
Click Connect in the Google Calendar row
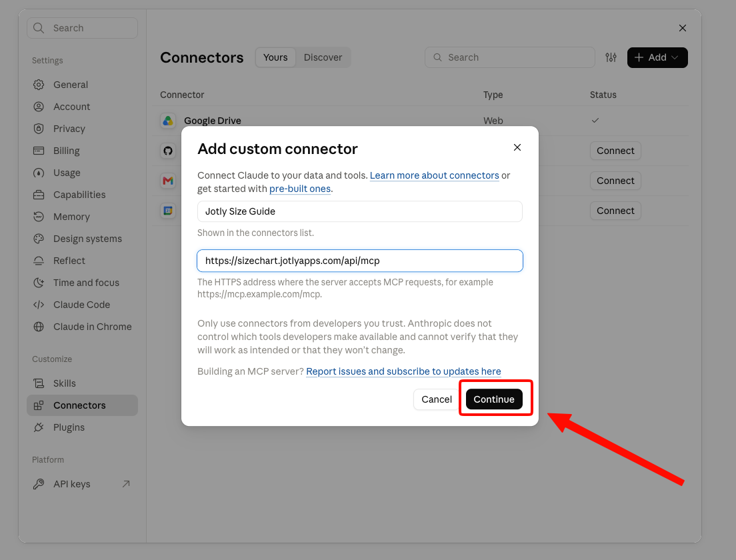pyautogui.click(x=615, y=211)
